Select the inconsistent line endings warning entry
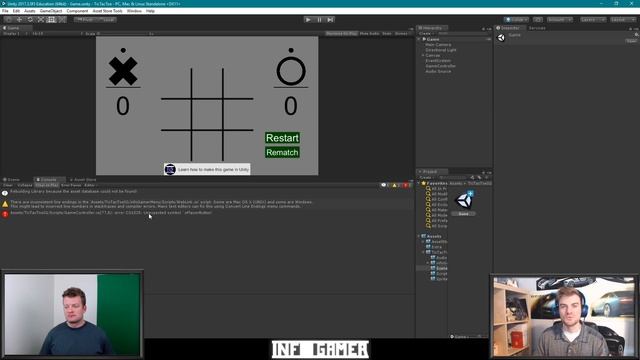The height and width of the screenshot is (360, 640). (x=207, y=204)
